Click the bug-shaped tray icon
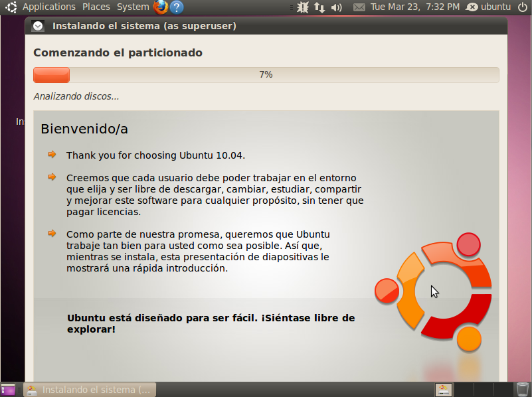This screenshot has height=397, width=532. click(x=303, y=7)
